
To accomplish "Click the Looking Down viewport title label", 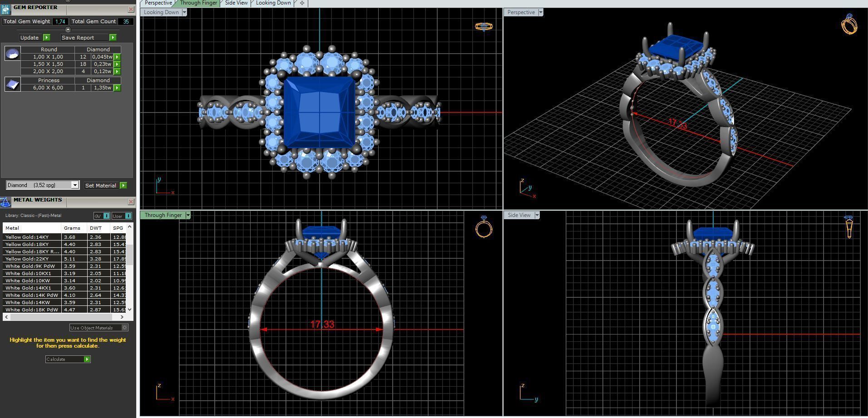I will (x=161, y=12).
